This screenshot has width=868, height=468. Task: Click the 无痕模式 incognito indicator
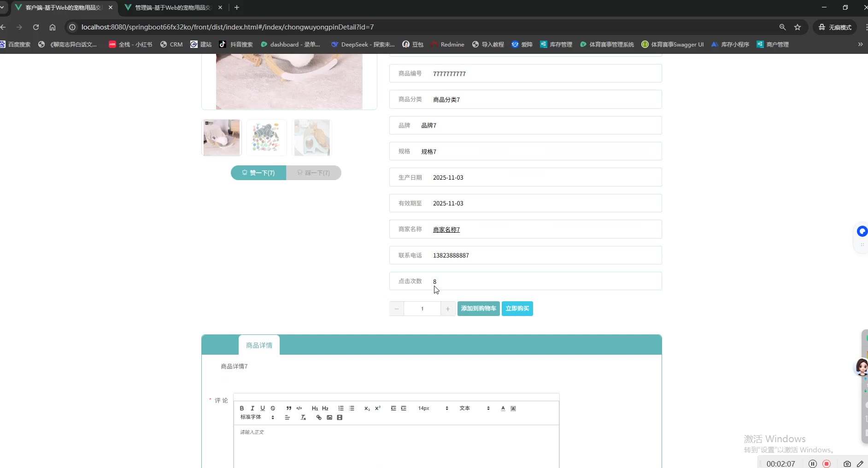[x=835, y=27]
